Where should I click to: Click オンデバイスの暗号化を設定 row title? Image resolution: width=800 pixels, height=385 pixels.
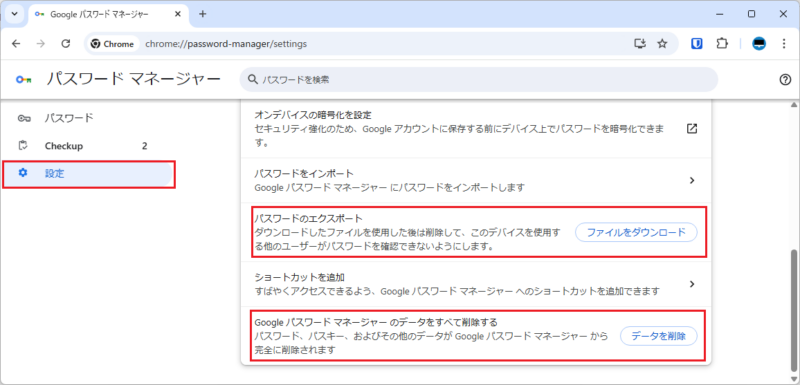313,115
